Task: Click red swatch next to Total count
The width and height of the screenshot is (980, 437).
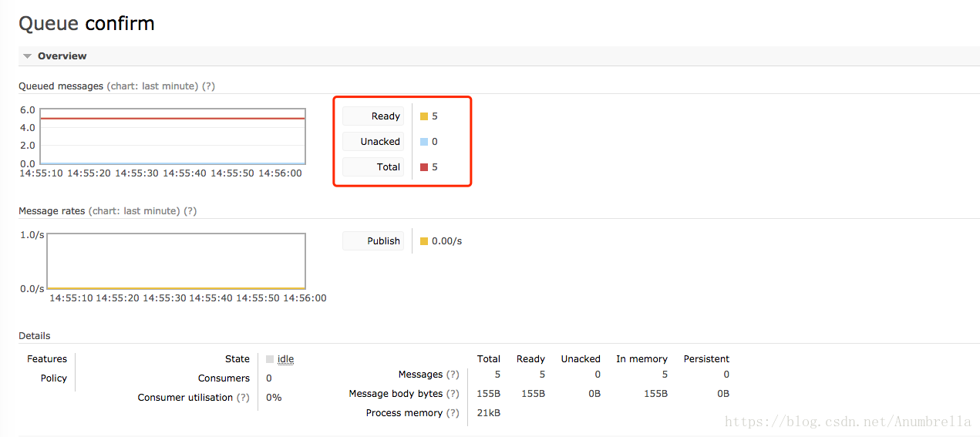Action: coord(424,167)
